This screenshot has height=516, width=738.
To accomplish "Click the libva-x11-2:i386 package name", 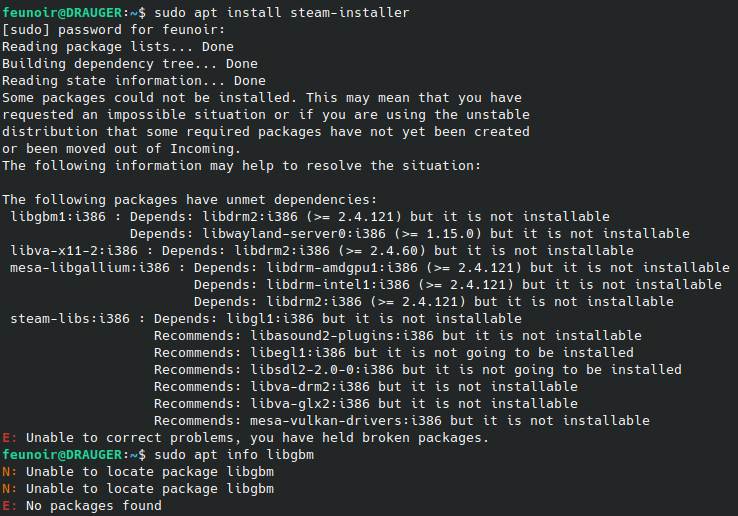I will [x=70, y=251].
